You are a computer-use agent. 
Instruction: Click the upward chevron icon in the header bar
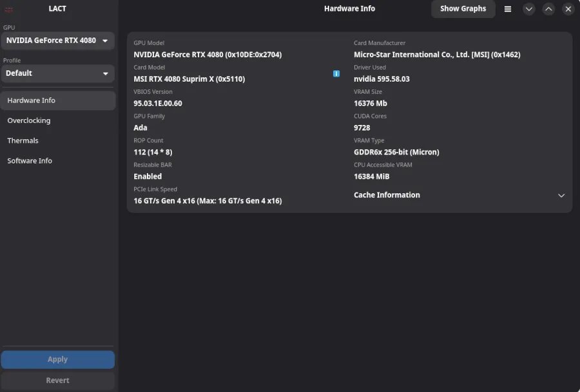[x=548, y=8]
